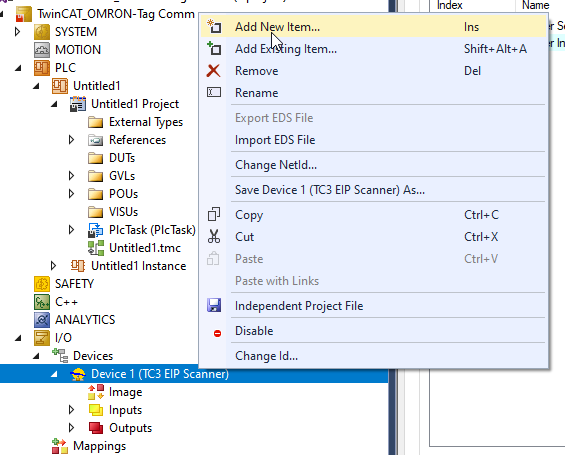Select the Image tree item

(125, 392)
